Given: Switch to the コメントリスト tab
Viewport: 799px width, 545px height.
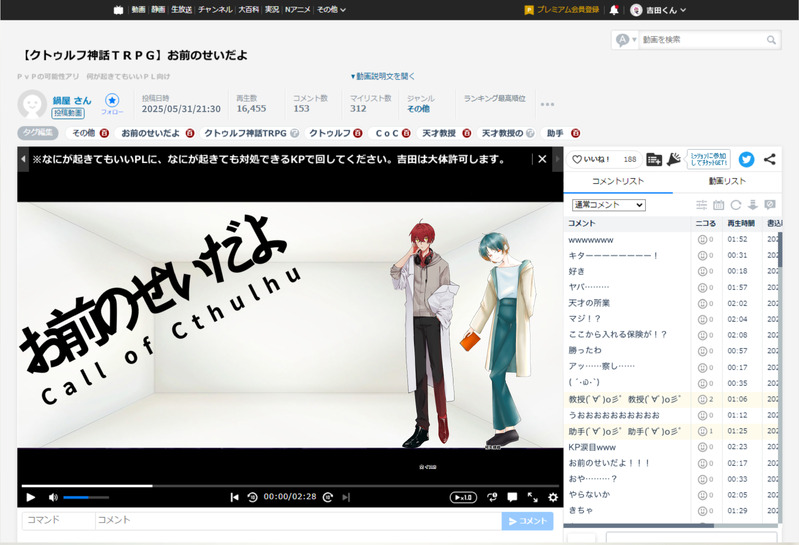Looking at the screenshot, I should pos(618,181).
